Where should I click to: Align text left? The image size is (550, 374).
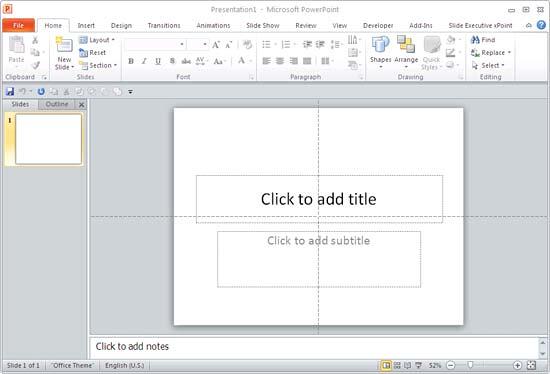pyautogui.click(x=267, y=61)
